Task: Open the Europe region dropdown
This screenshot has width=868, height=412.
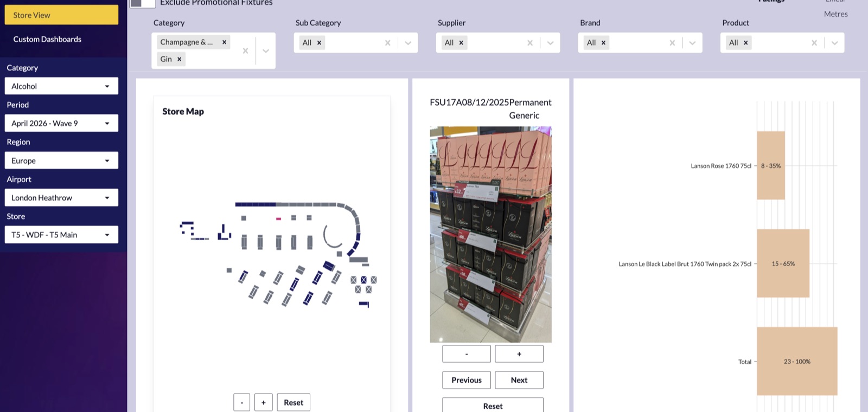Action: pos(61,160)
